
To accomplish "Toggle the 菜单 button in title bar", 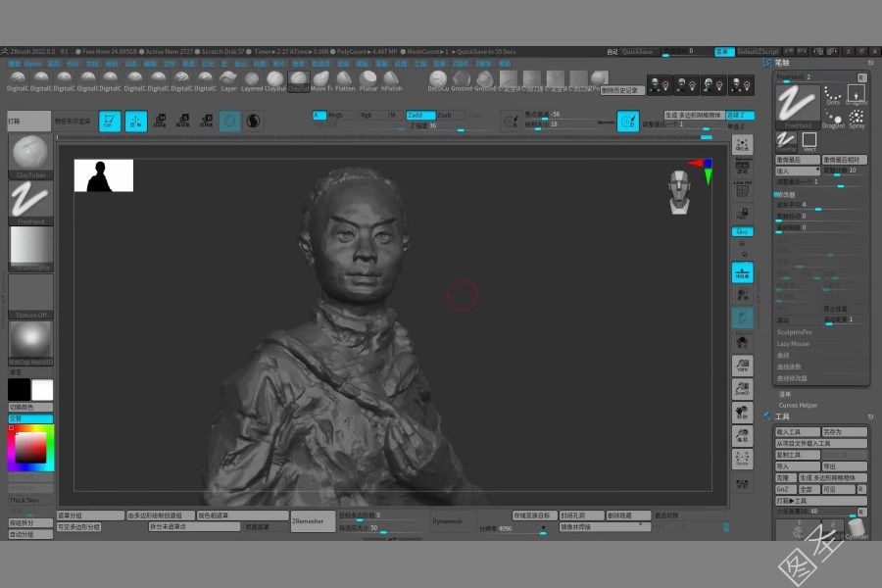I will coord(724,52).
